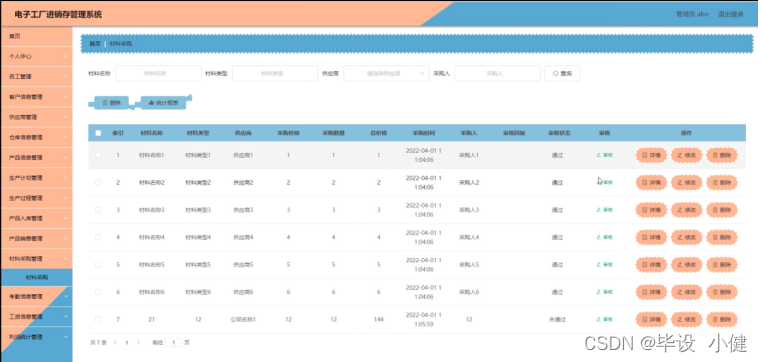Check the checkbox for row 4

[98, 237]
